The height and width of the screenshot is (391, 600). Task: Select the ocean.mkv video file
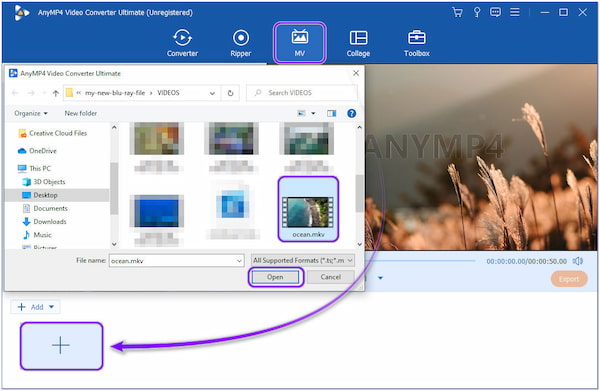(x=308, y=209)
